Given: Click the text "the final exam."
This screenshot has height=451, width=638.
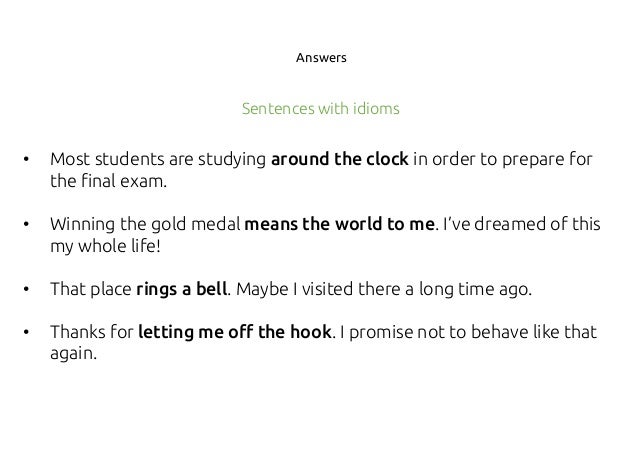Looking at the screenshot, I should (x=109, y=181).
